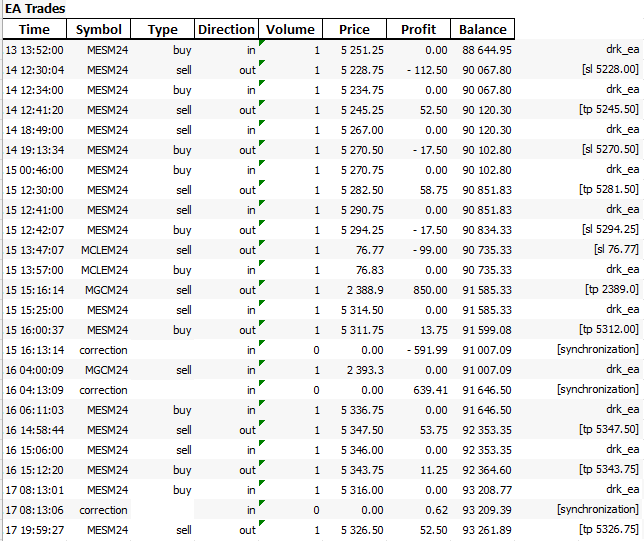644x541 pixels.
Task: Click direction cell in 15 15:16:14 row
Action: point(247,290)
